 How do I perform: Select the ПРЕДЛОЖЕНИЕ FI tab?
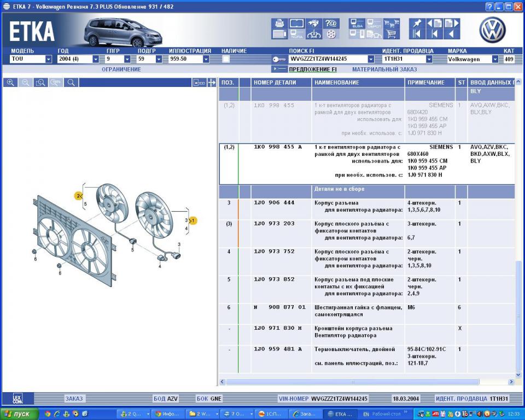(x=313, y=69)
